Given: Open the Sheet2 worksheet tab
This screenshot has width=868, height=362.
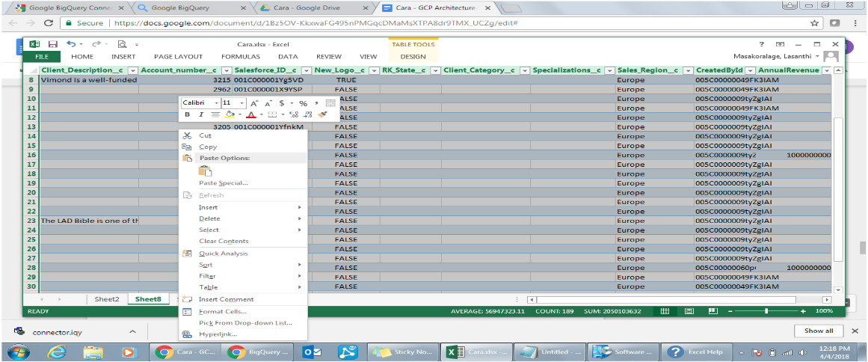Looking at the screenshot, I should coord(107,299).
